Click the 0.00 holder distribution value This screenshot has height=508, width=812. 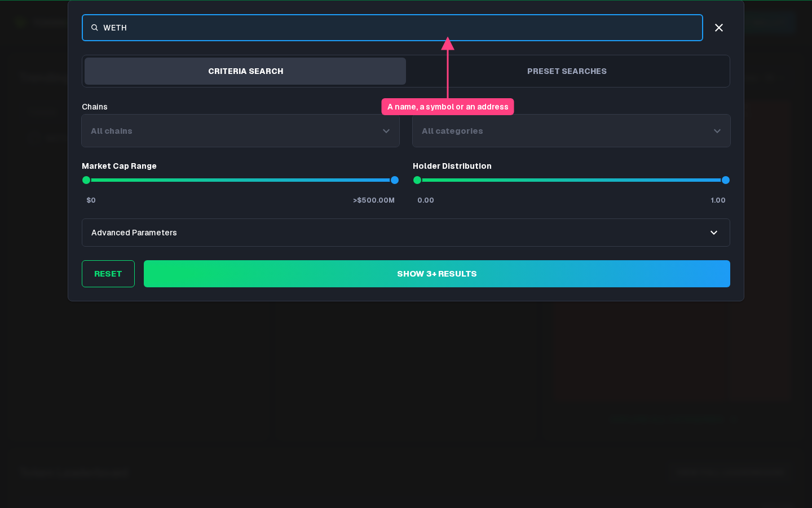(426, 200)
